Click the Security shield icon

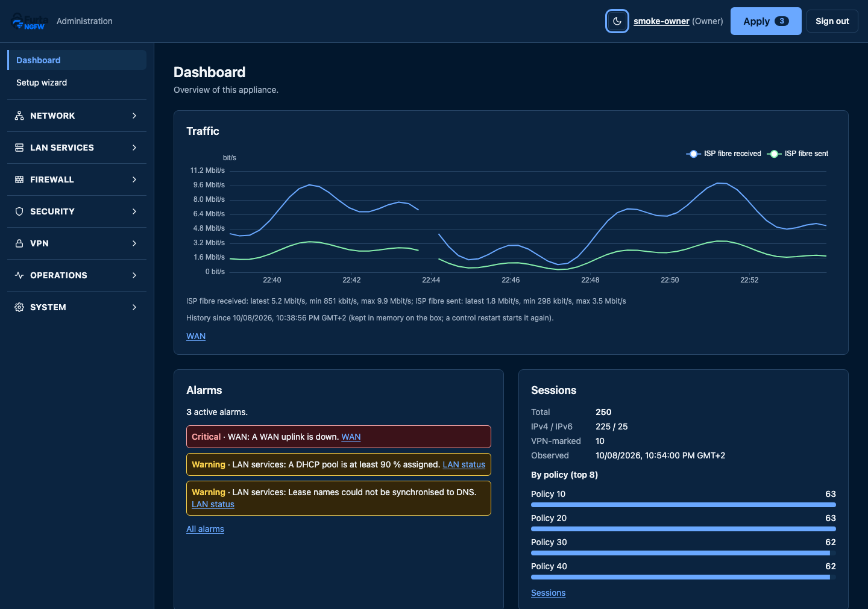pyautogui.click(x=19, y=211)
